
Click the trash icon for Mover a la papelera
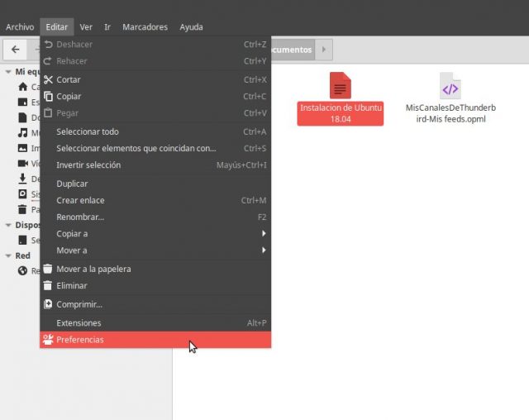coord(48,269)
